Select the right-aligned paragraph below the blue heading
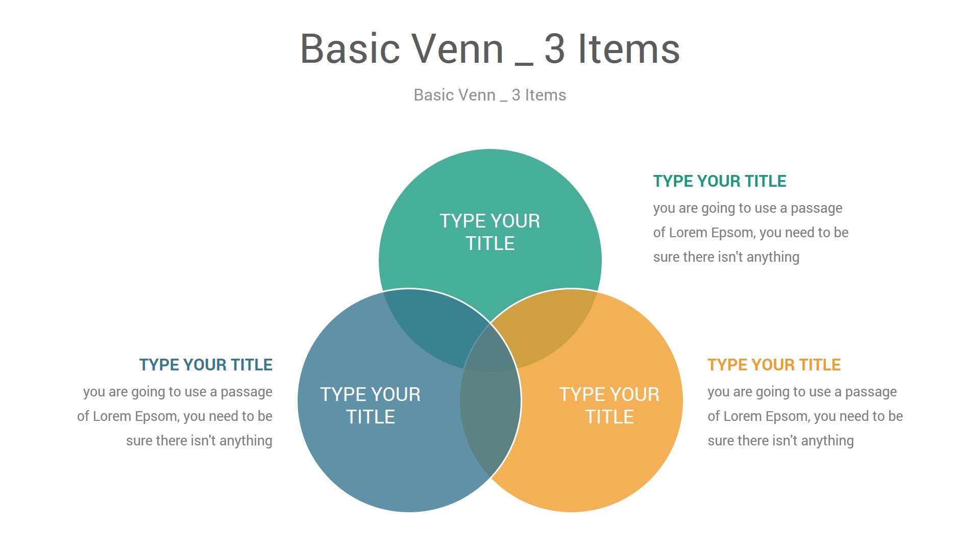Image resolution: width=980 pixels, height=551 pixels. pyautogui.click(x=175, y=416)
